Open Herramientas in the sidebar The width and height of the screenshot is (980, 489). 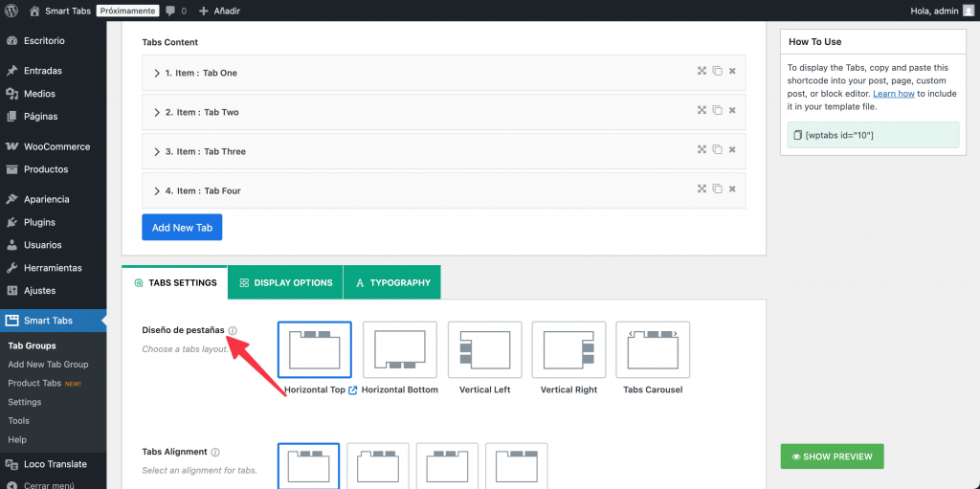54,268
